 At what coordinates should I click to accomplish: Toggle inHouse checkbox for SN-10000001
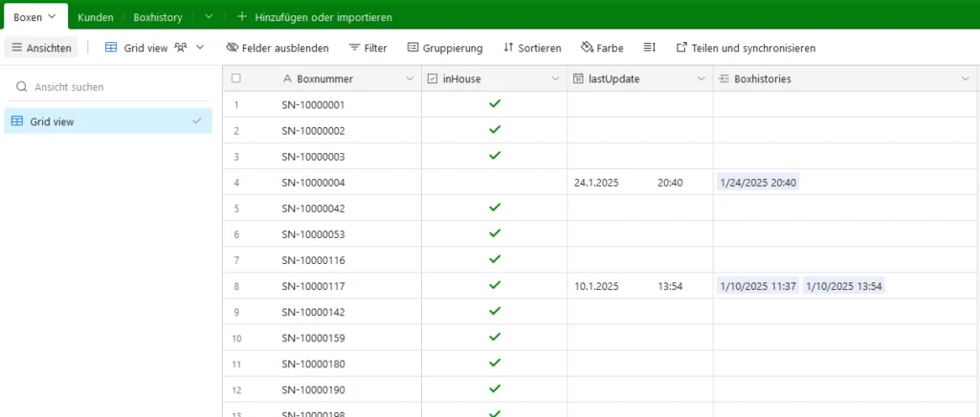click(x=495, y=104)
